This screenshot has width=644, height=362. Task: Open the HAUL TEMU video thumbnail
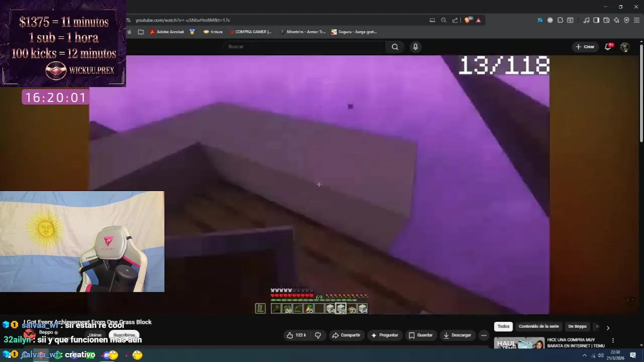(519, 343)
